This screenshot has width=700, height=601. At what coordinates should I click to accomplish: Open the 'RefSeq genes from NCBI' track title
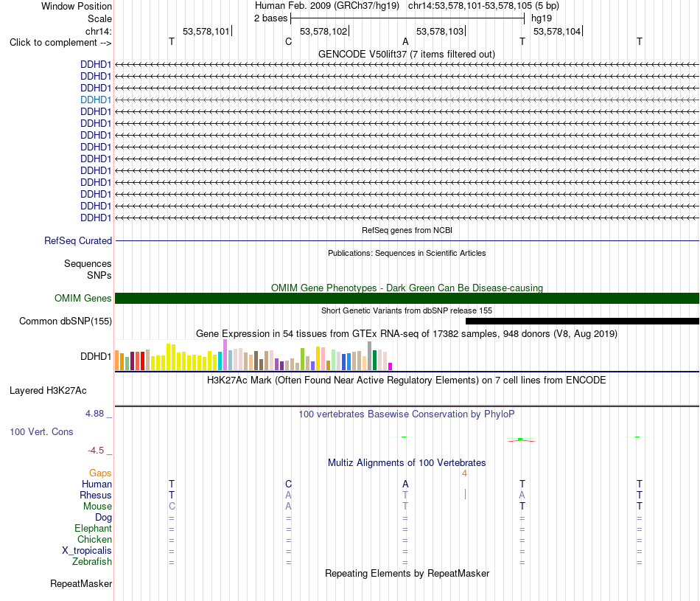tap(407, 230)
